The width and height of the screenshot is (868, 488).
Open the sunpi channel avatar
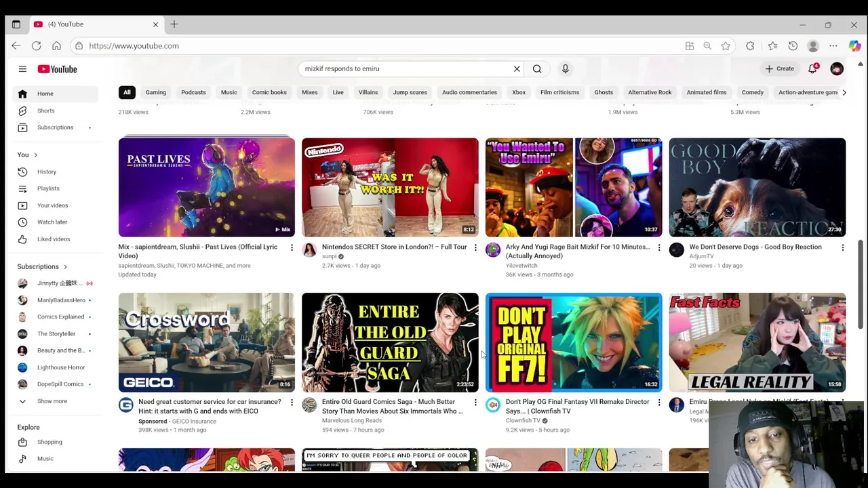(x=309, y=250)
